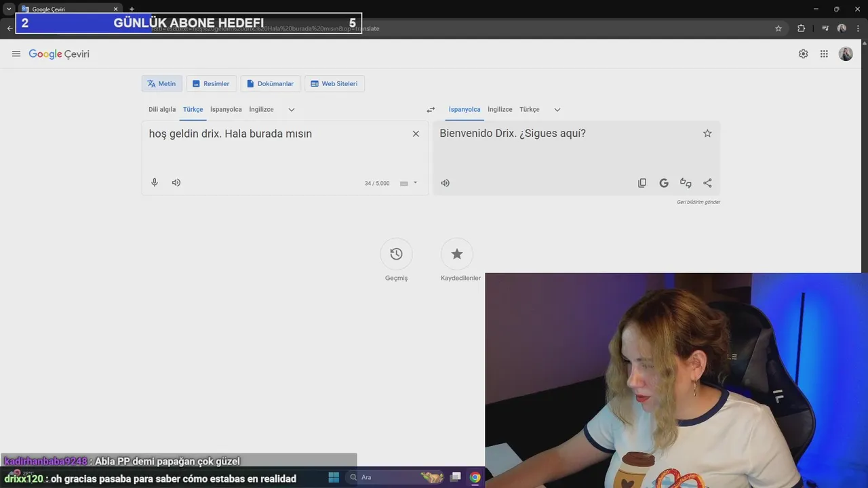Listen to the Spanish translation
This screenshot has width=868, height=488.
pyautogui.click(x=446, y=183)
